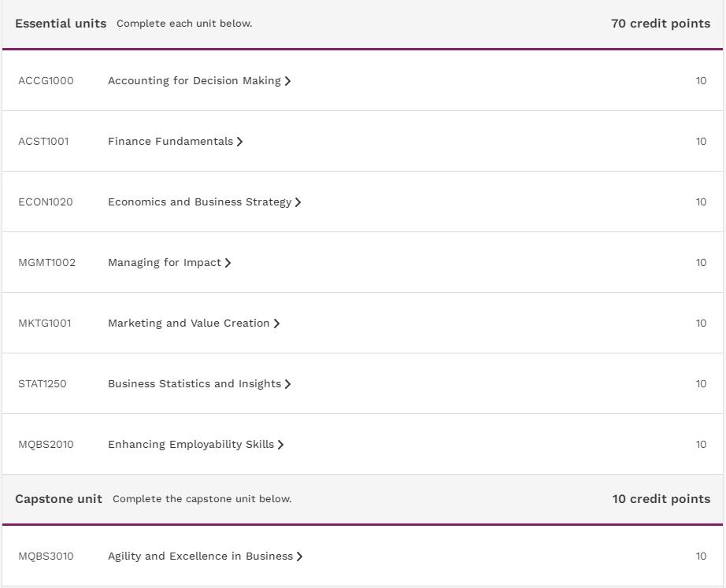The width and height of the screenshot is (726, 588).
Task: Open the Accounting for Decision Making unit
Action: tap(194, 80)
